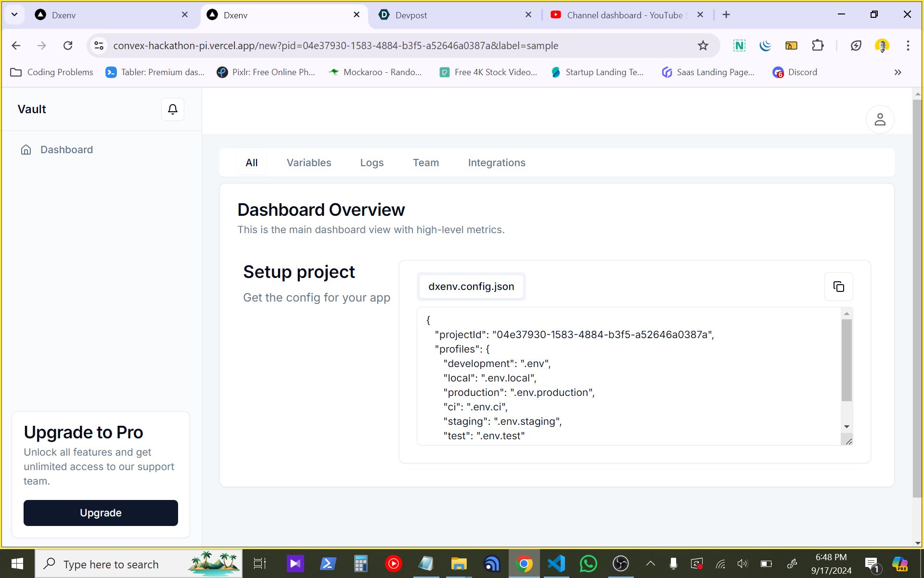The image size is (924, 578).
Task: Switch to the Variables tab
Action: 308,163
